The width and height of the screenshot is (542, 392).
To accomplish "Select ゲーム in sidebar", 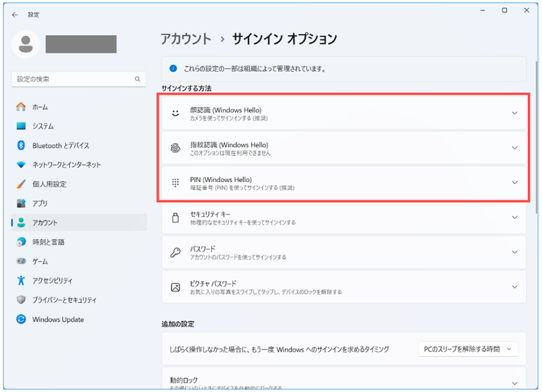I will (x=79, y=261).
